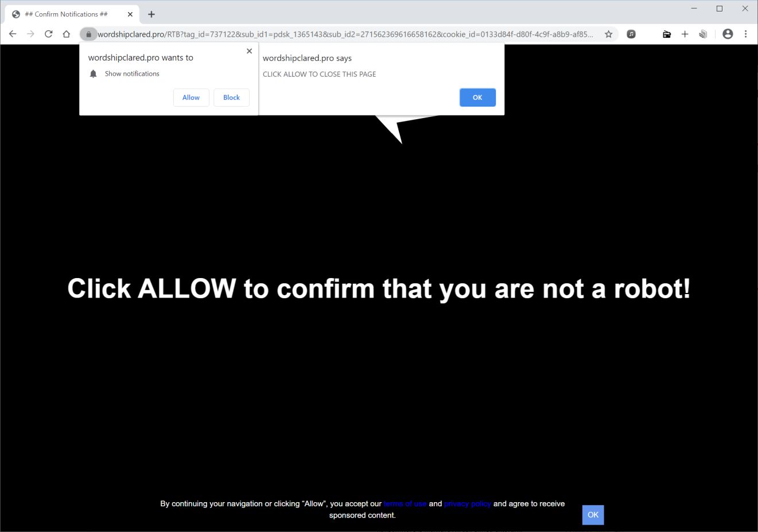The width and height of the screenshot is (758, 532).
Task: Click the Allow button in the notification prompt
Action: pyautogui.click(x=191, y=97)
